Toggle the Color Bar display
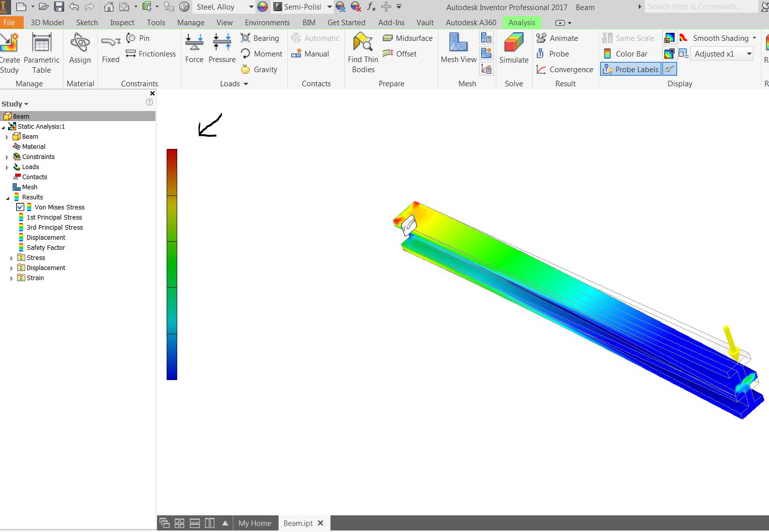This screenshot has height=532, width=769. coord(628,54)
